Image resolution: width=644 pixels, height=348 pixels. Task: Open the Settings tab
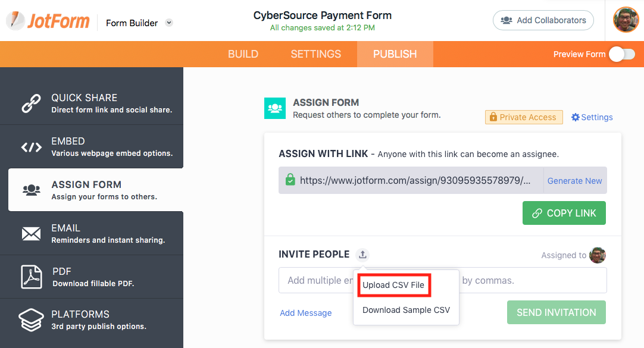coord(315,54)
